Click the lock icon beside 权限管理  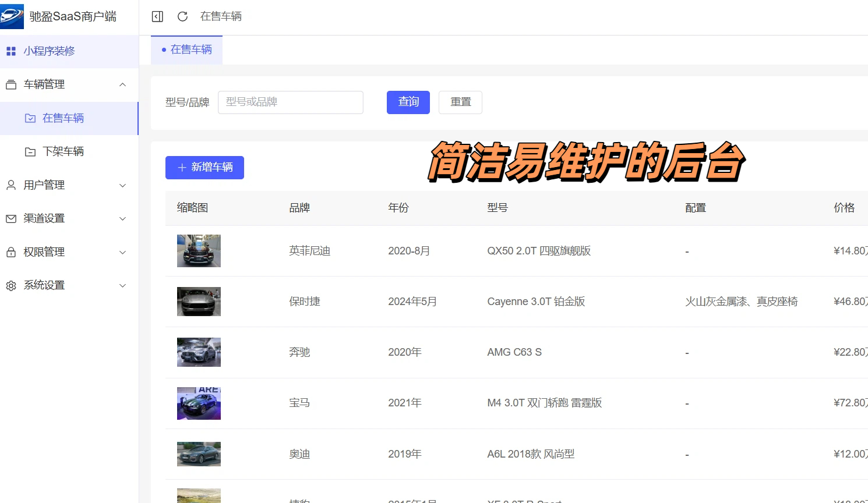pos(10,251)
